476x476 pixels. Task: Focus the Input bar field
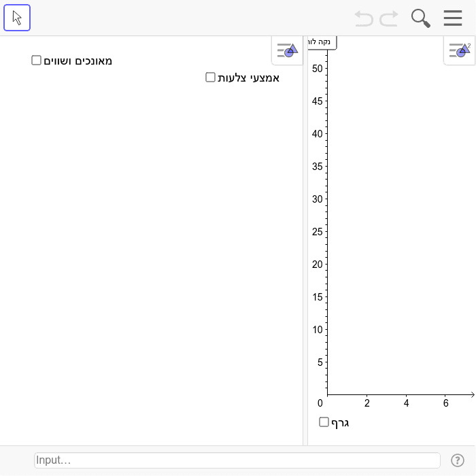pos(237,460)
